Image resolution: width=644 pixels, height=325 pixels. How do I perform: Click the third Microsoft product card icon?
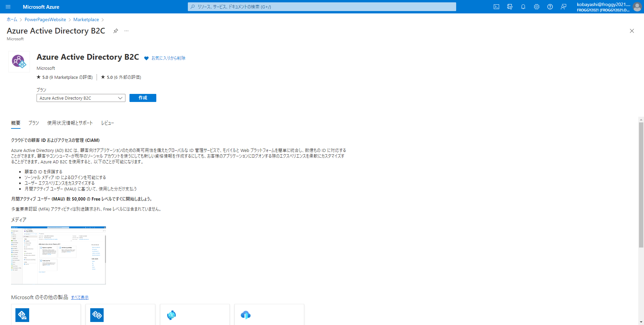click(171, 315)
